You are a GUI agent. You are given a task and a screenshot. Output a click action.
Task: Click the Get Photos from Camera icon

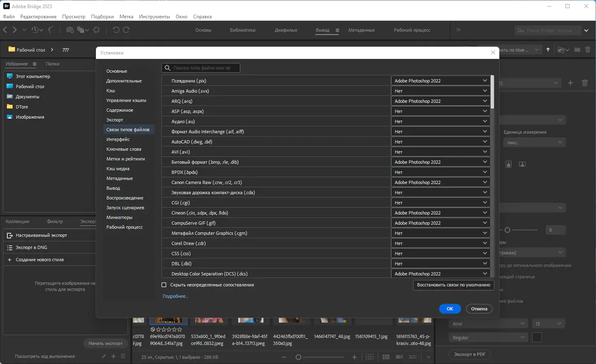70,30
